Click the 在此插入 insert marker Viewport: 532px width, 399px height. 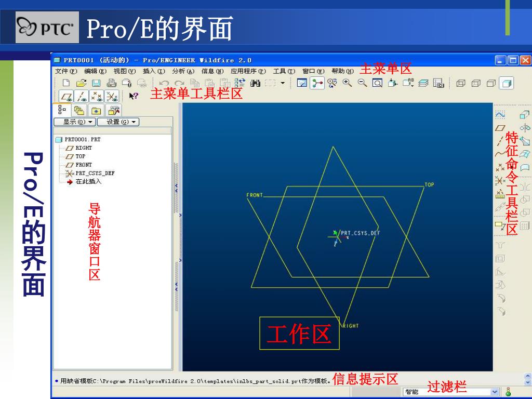[x=84, y=182]
